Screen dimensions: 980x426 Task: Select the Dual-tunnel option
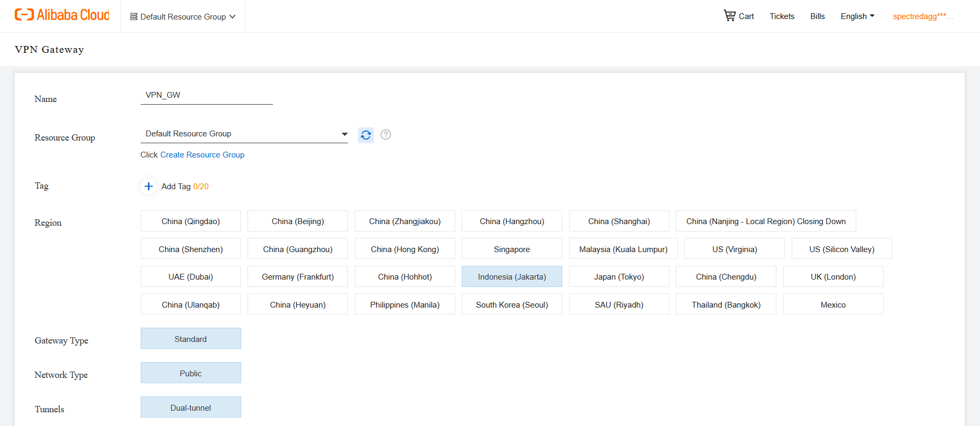[x=190, y=408]
